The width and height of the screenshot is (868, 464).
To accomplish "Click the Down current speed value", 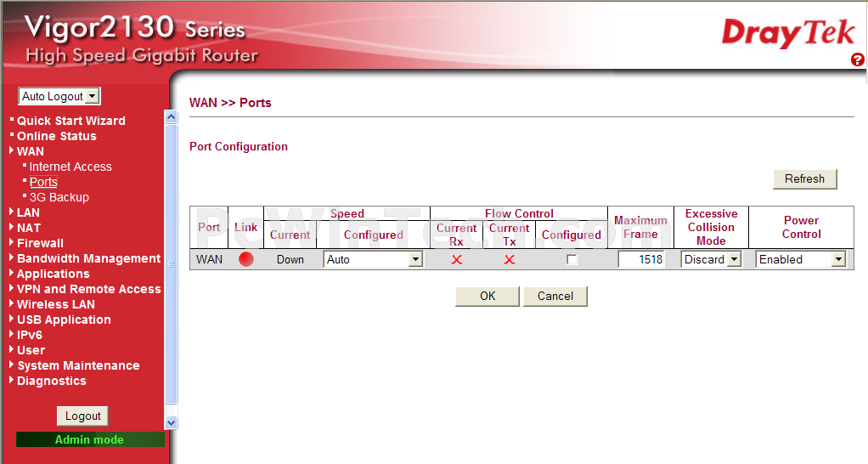I will [x=290, y=259].
